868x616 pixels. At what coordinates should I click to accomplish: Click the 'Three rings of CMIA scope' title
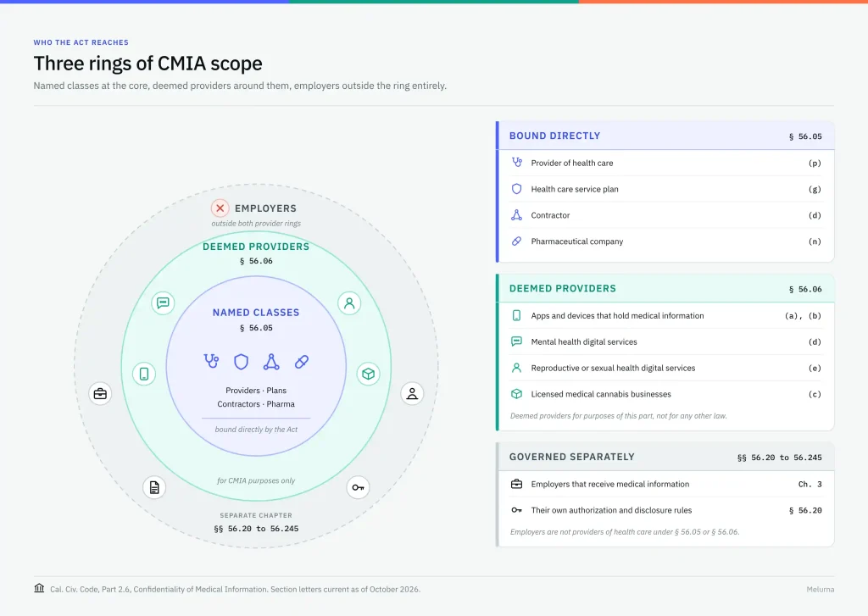(147, 64)
